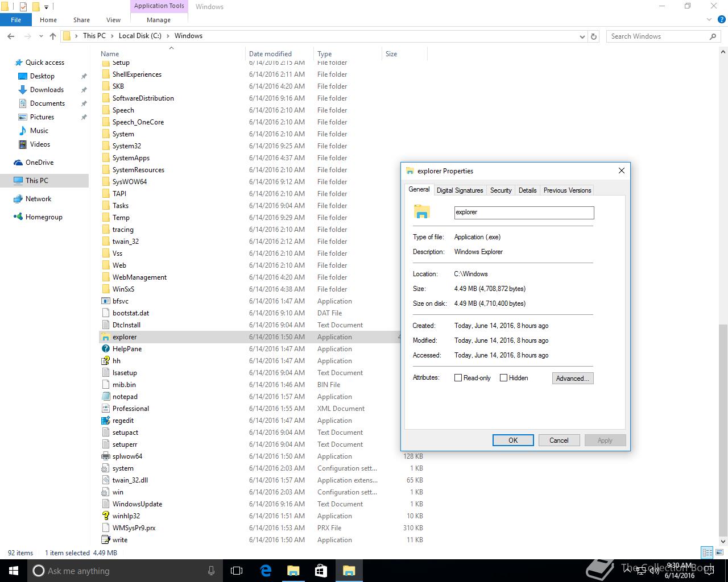Open OneDrive in navigation pane

tap(39, 163)
